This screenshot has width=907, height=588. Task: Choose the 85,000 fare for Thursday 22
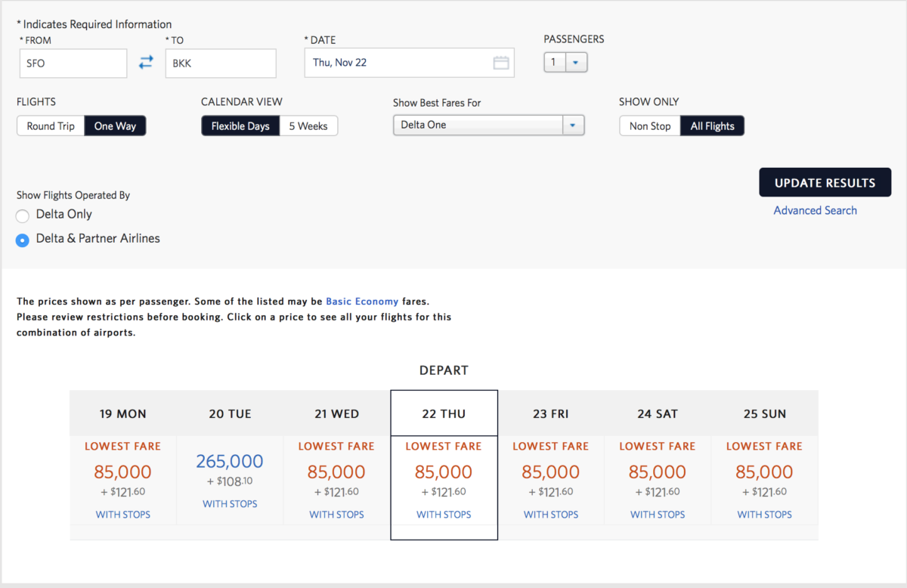point(444,472)
